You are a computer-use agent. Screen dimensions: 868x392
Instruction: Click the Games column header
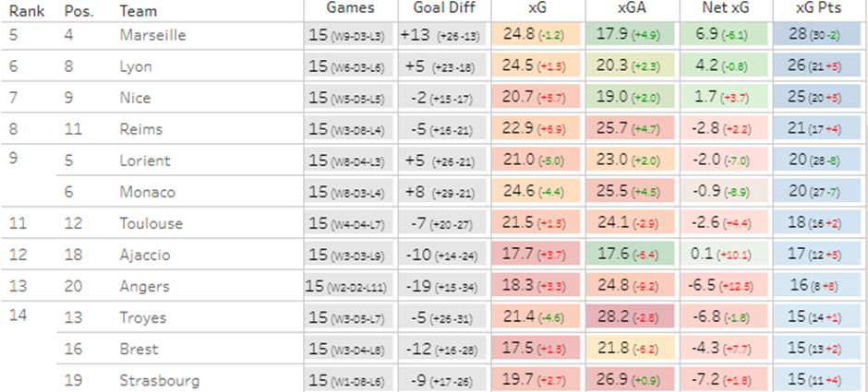[351, 8]
